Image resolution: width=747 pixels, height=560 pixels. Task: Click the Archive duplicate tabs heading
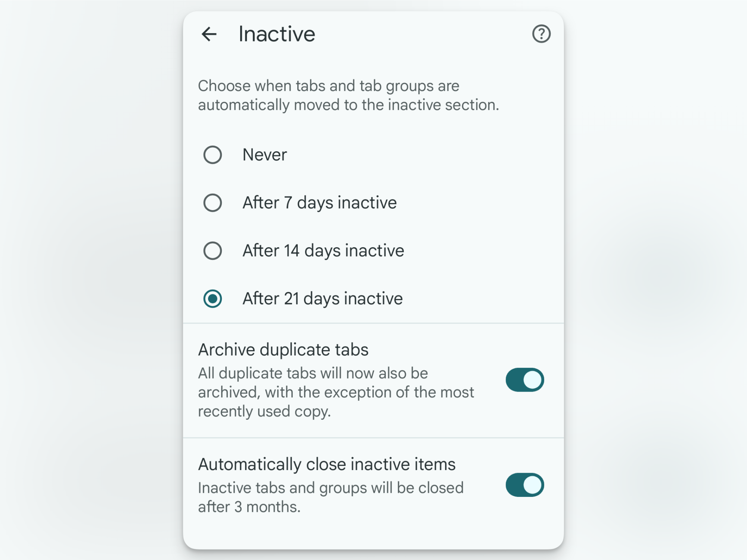283,349
